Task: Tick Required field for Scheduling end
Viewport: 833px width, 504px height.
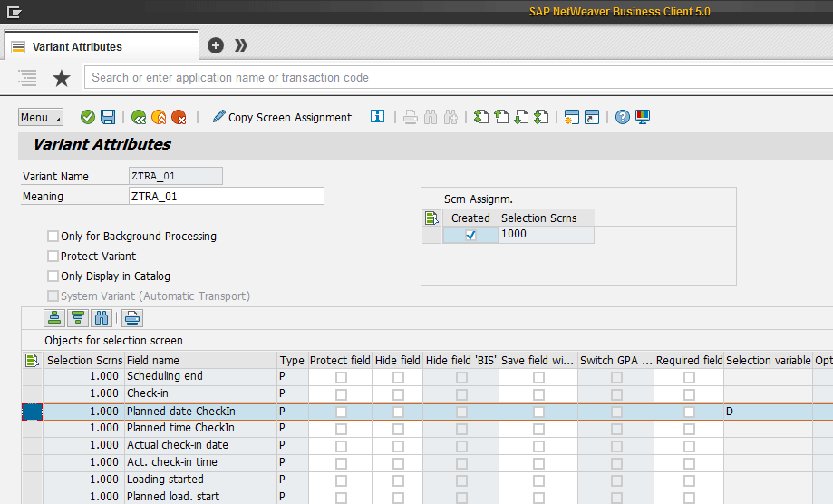Action: (689, 377)
